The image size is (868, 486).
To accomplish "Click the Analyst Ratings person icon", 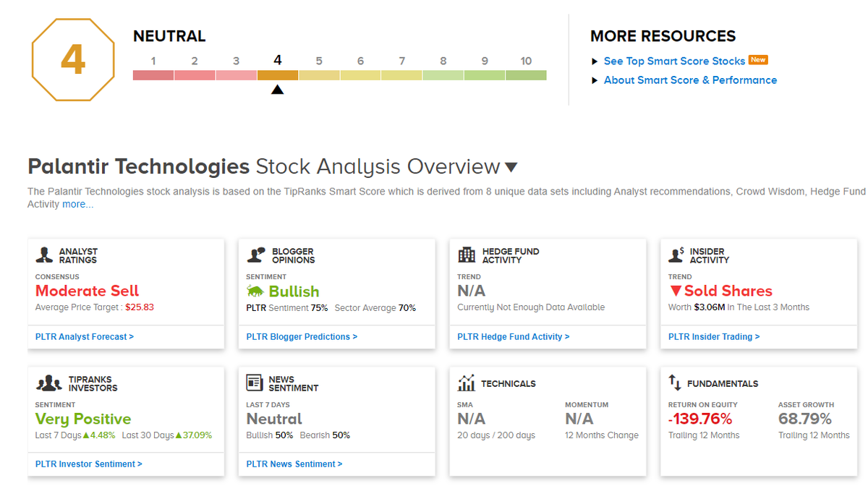I will coord(45,255).
